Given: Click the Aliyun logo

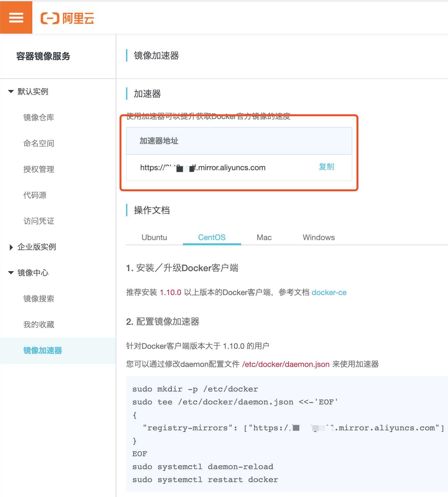Looking at the screenshot, I should pyautogui.click(x=67, y=18).
